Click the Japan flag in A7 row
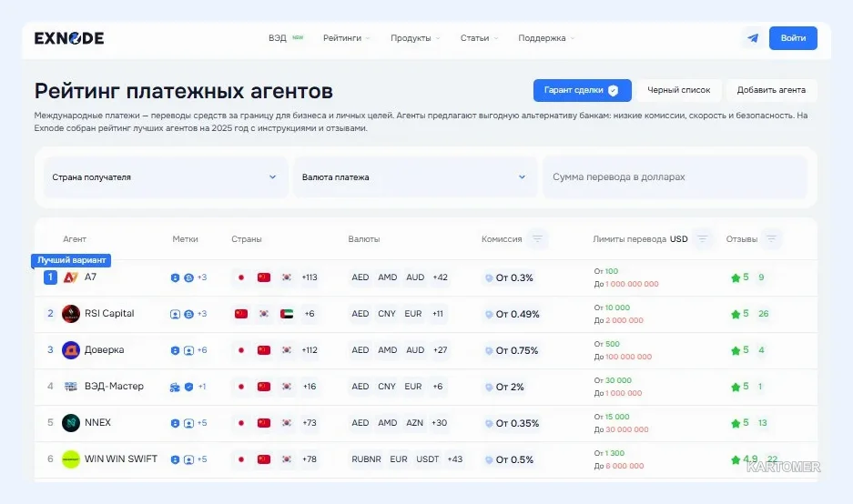This screenshot has height=504, width=853. click(x=241, y=277)
